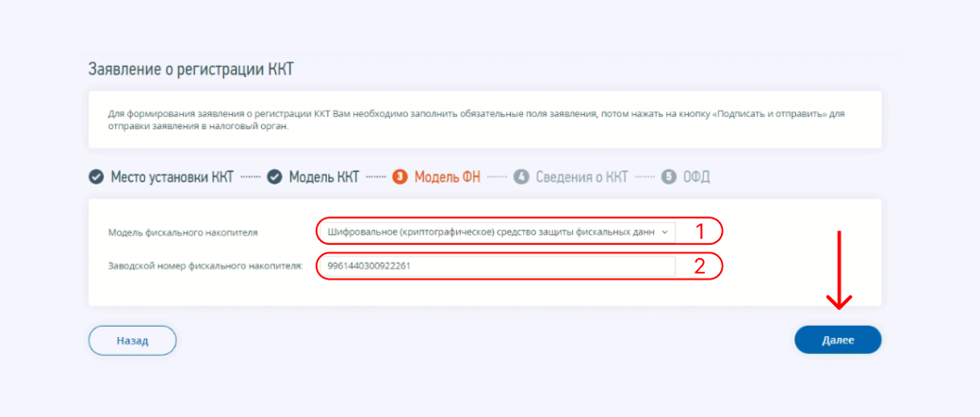This screenshot has height=417, width=980.
Task: Click the Заявление о регистрации ККТ heading
Action: 192,70
